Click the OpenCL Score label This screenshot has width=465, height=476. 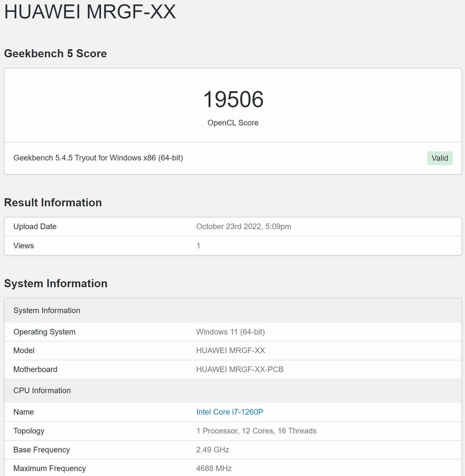pos(233,123)
